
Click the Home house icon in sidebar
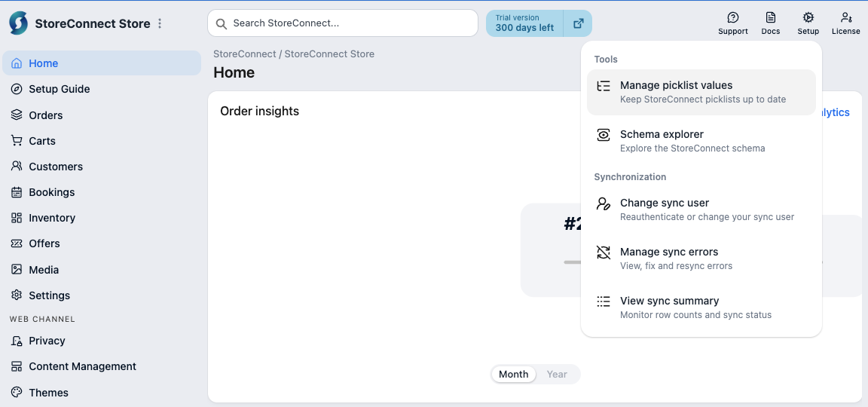point(17,63)
